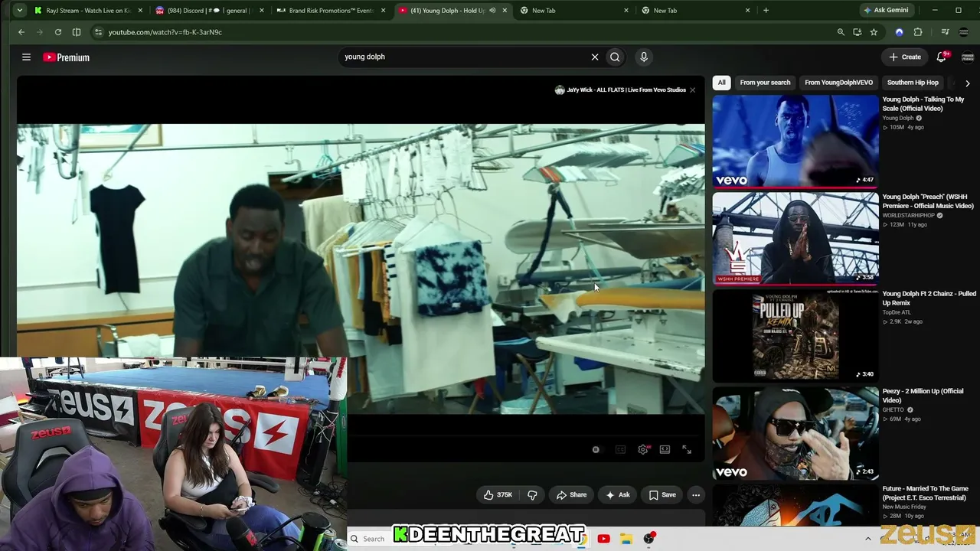Enter fullscreen on the video player
This screenshot has height=551, width=980.
[x=687, y=450]
